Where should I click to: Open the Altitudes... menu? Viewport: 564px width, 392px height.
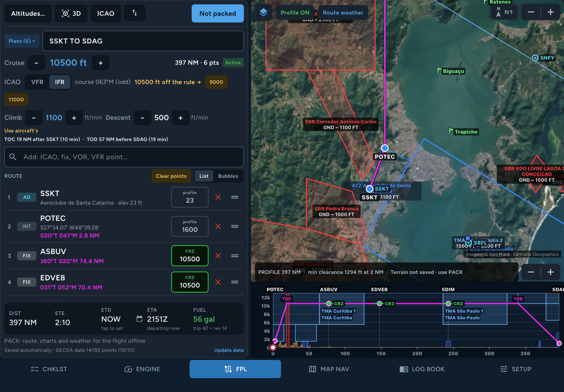tap(28, 13)
